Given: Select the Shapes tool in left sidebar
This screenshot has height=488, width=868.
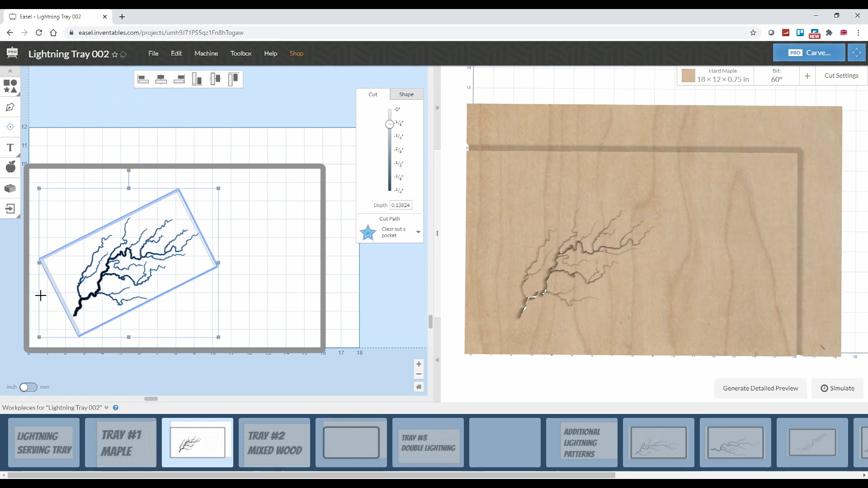Looking at the screenshot, I should pyautogui.click(x=10, y=86).
